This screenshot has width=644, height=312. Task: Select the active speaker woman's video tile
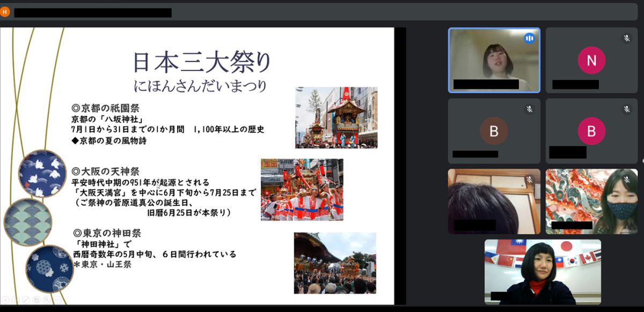click(x=494, y=60)
